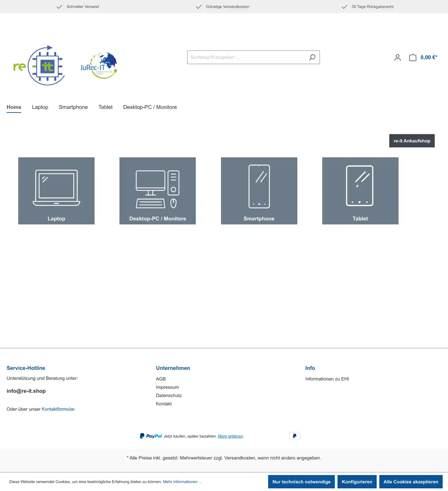Open cookie settings via Konfigurieren
448x491 pixels.
357,482
